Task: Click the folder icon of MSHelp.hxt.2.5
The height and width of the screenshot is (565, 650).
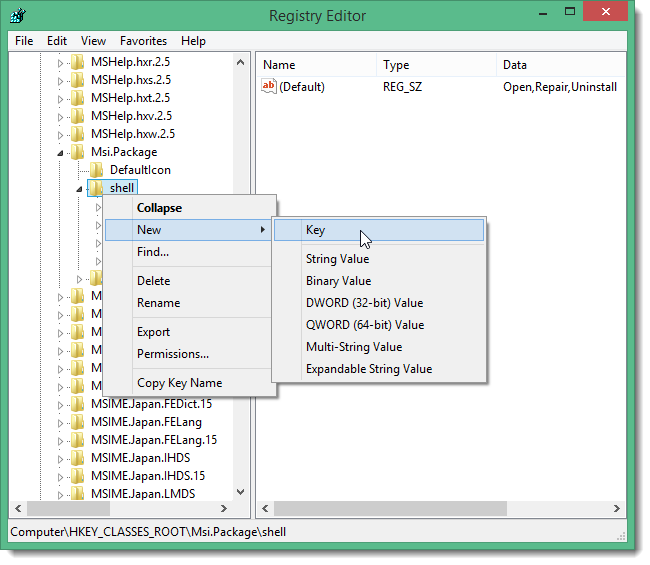Action: coord(77,98)
